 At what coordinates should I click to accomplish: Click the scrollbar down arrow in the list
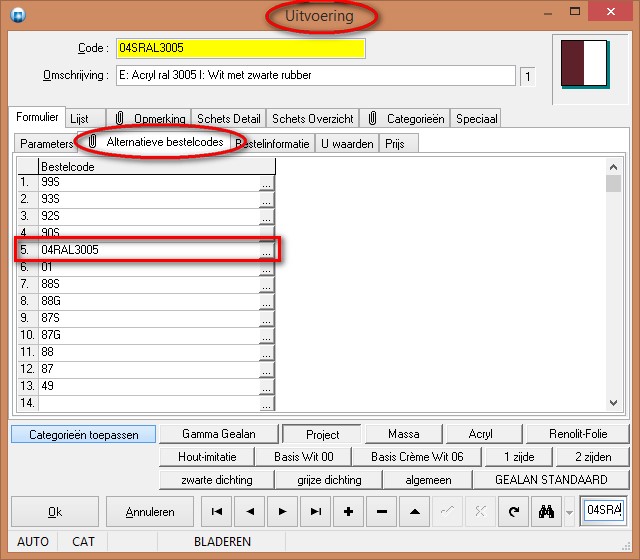[613, 403]
